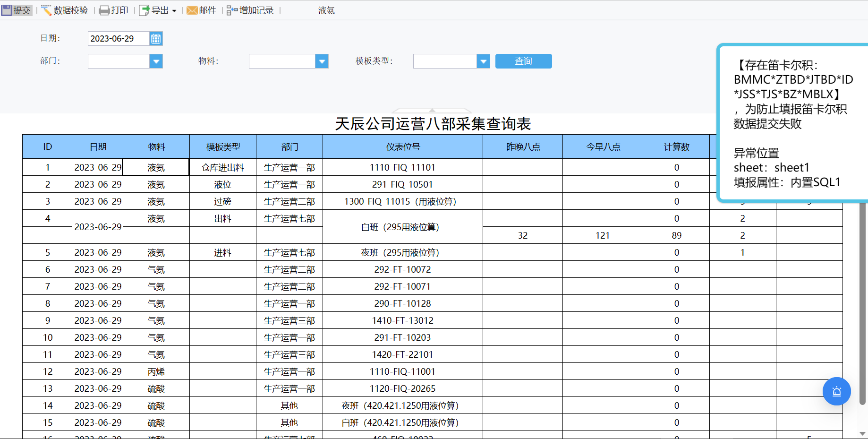Expand the 导出 export arrow menu
The height and width of the screenshot is (439, 868).
coord(174,11)
